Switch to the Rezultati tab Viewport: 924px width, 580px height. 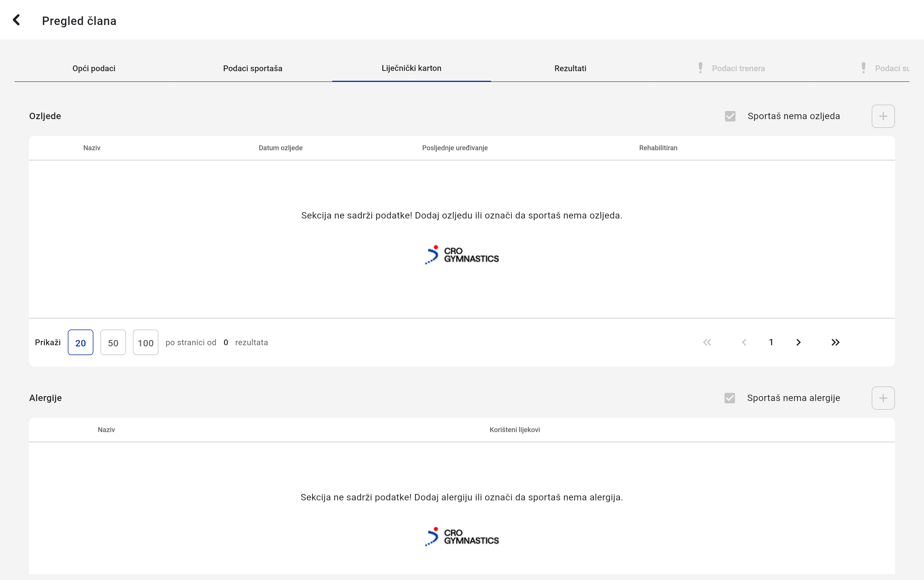(570, 68)
